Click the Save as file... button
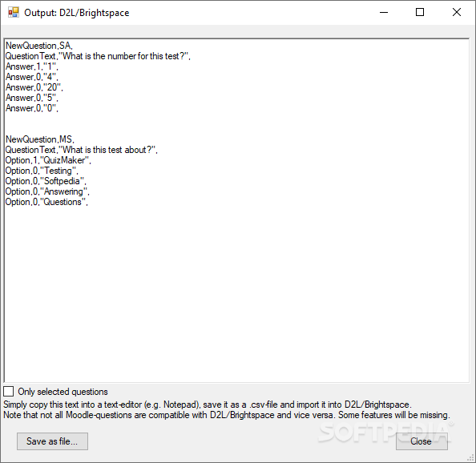This screenshot has width=476, height=463. (x=53, y=441)
